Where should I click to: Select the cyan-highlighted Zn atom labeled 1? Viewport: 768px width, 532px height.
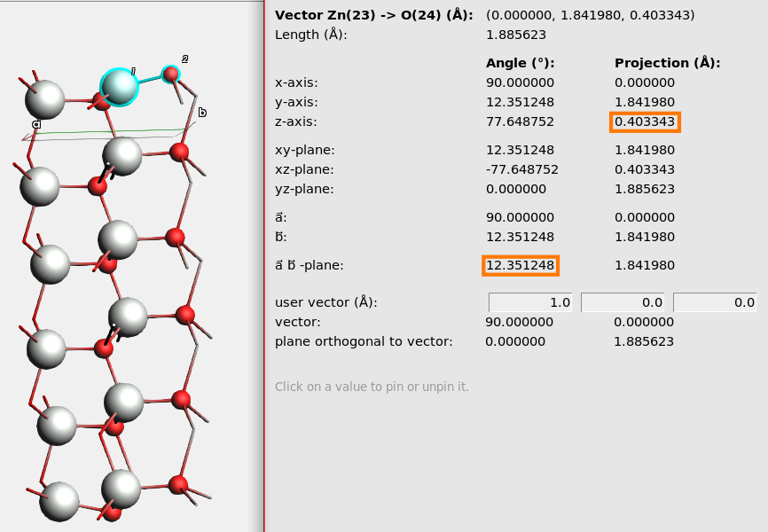tap(119, 86)
